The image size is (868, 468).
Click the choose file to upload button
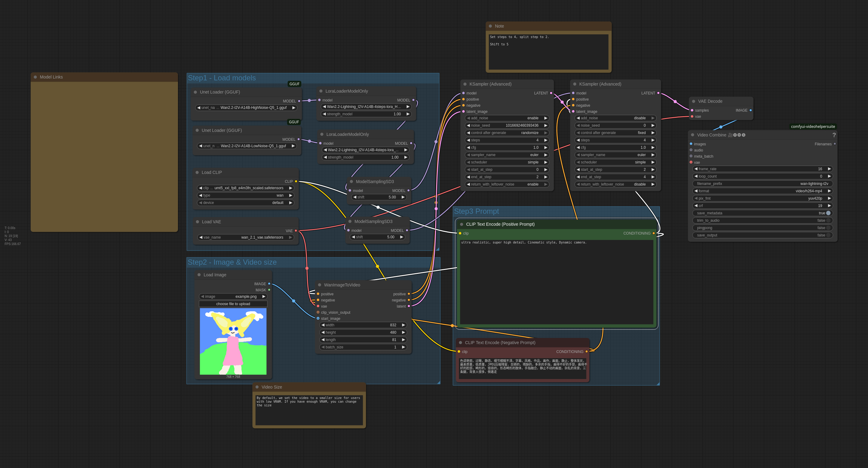tap(233, 304)
